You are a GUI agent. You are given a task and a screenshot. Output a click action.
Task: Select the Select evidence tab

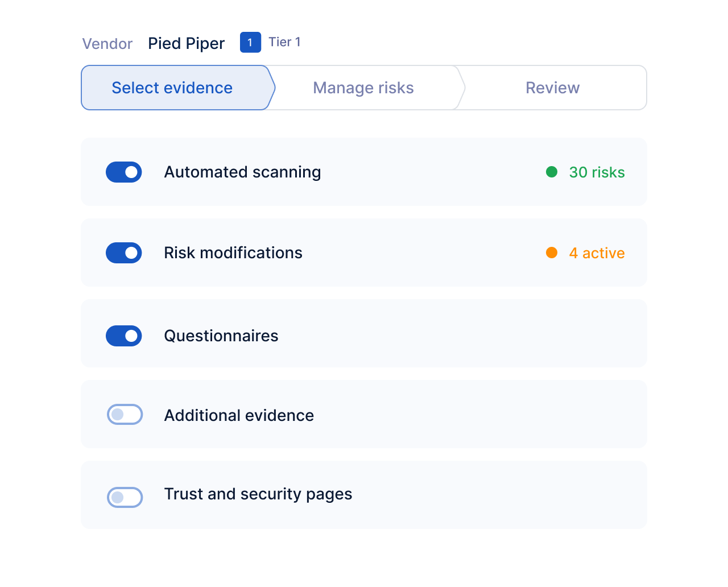(x=172, y=88)
